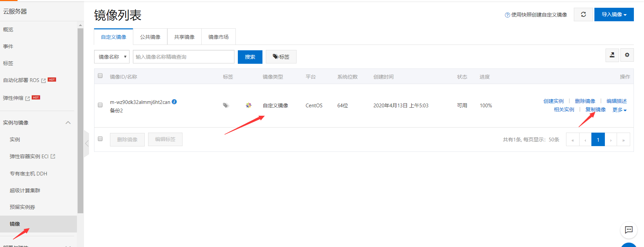Click the 创建时间 column header

(x=384, y=77)
